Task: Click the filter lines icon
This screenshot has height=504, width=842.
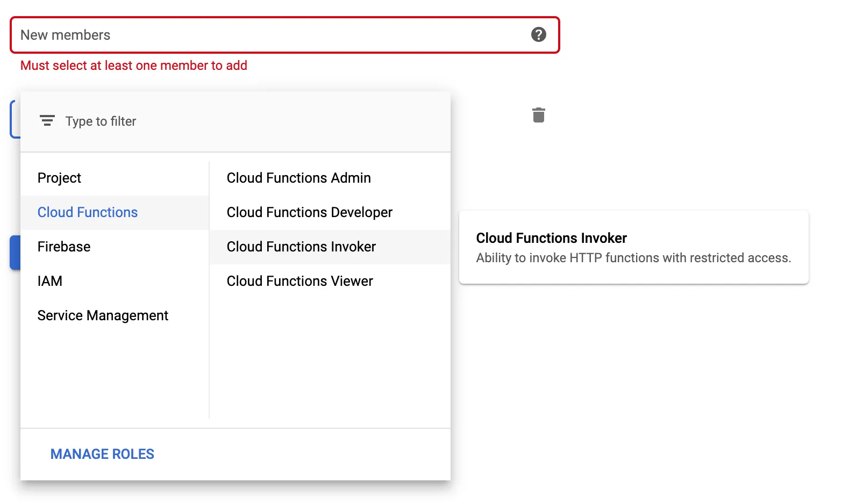Action: click(x=47, y=121)
